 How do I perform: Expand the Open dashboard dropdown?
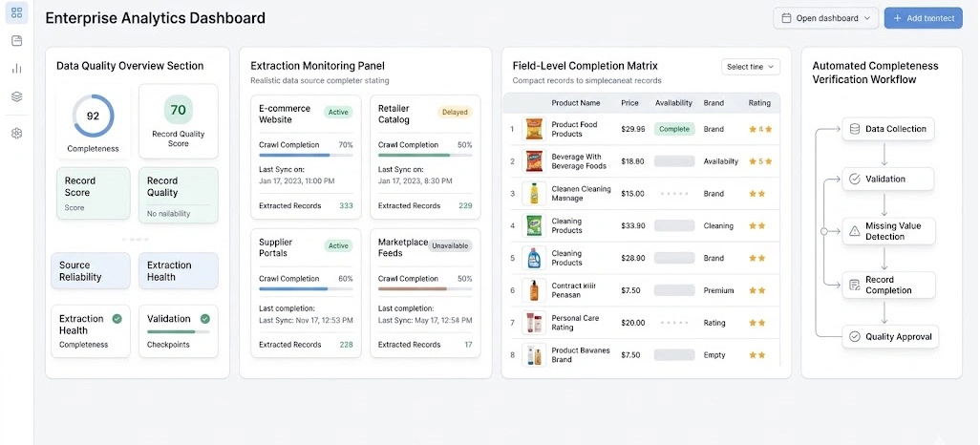pyautogui.click(x=825, y=18)
